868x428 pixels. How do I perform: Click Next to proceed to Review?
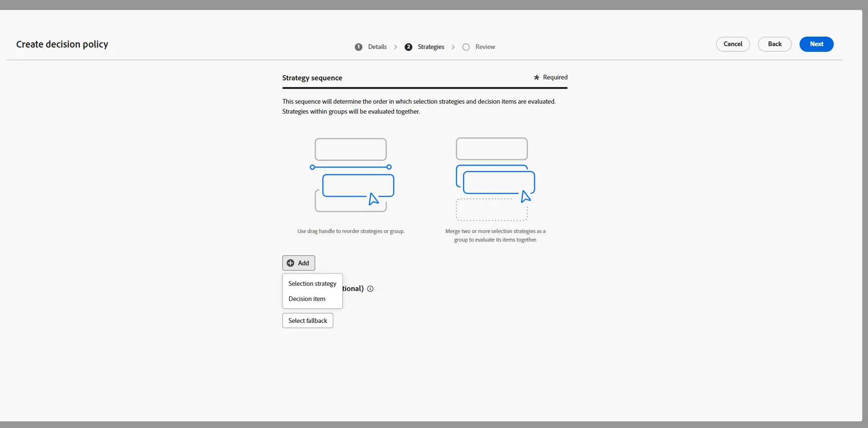point(816,44)
